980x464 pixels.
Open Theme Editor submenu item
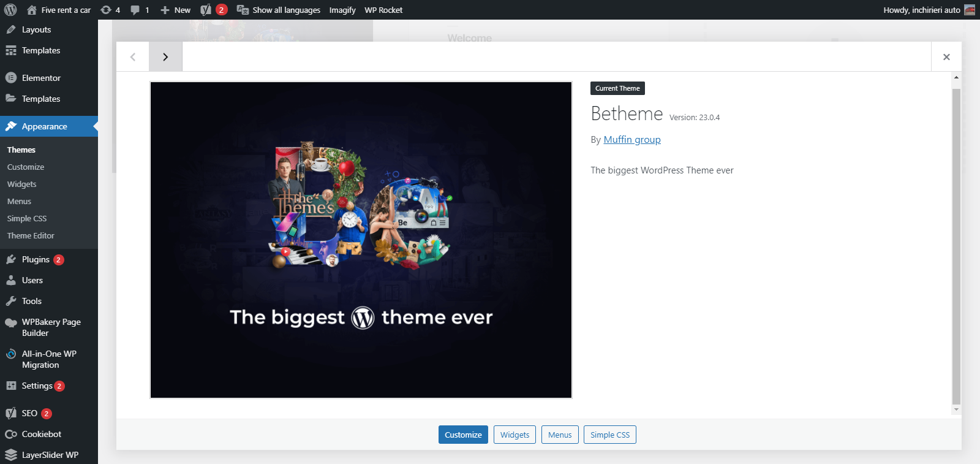click(31, 235)
